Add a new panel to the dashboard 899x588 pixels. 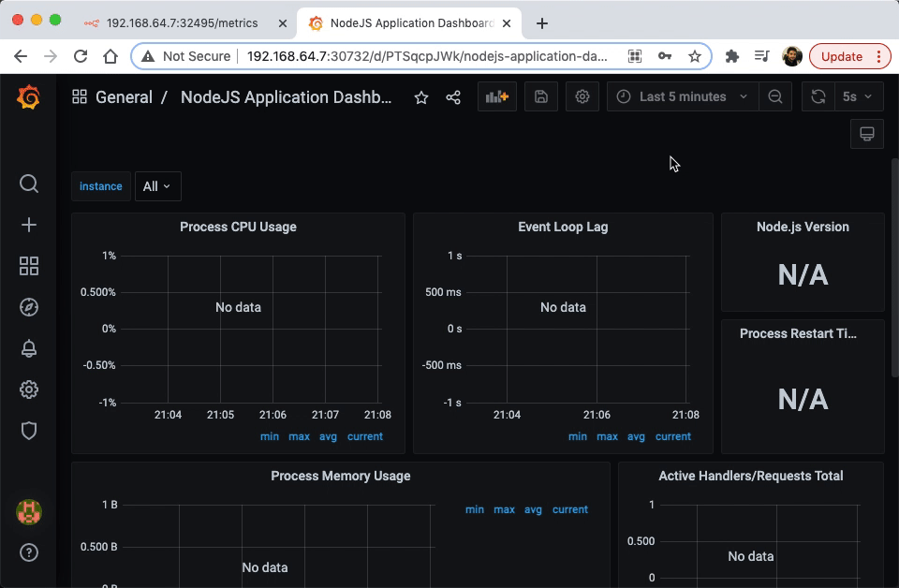coord(497,96)
